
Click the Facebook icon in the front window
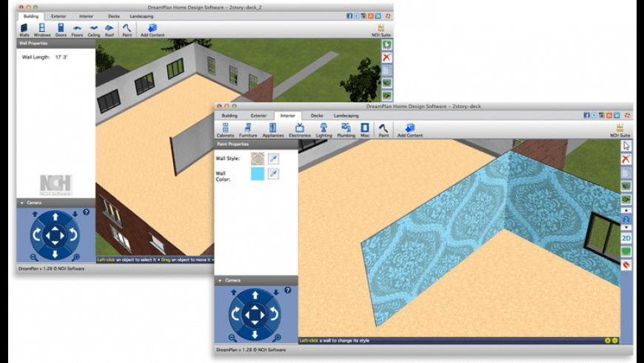click(x=586, y=116)
